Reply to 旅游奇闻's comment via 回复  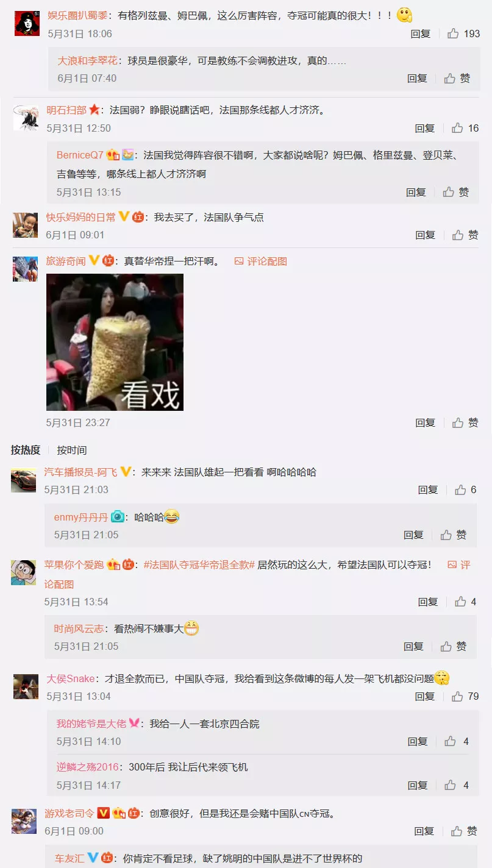[425, 422]
